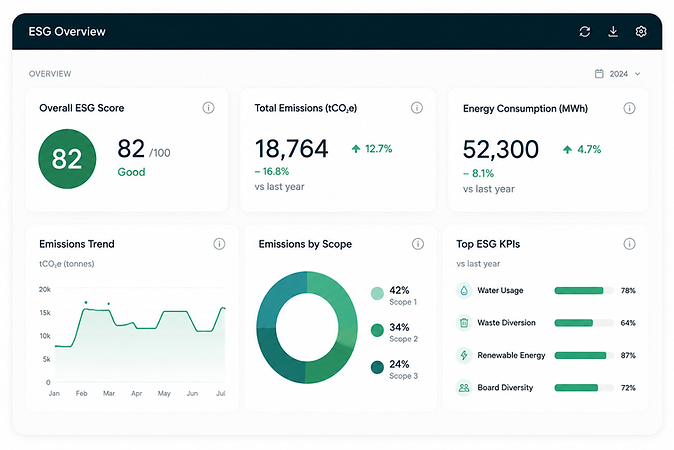Viewport: 674px width, 450px height.
Task: Click the 34% Scope 2 percentage
Action: 399,327
